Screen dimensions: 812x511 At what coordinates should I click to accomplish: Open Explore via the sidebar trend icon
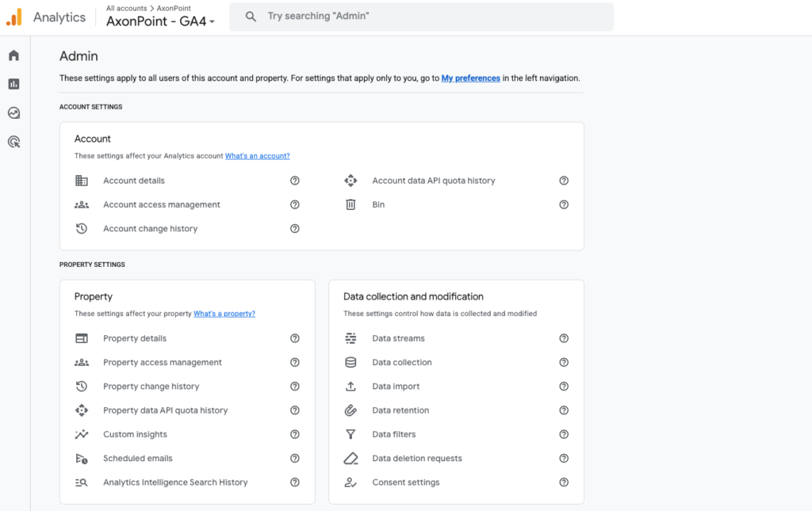(14, 112)
